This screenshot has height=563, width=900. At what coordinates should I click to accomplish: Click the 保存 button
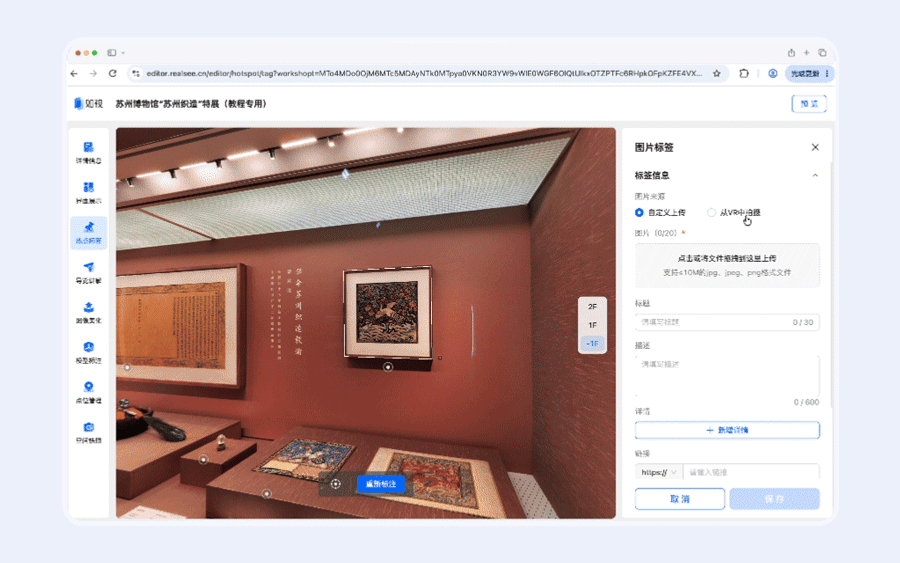[774, 499]
